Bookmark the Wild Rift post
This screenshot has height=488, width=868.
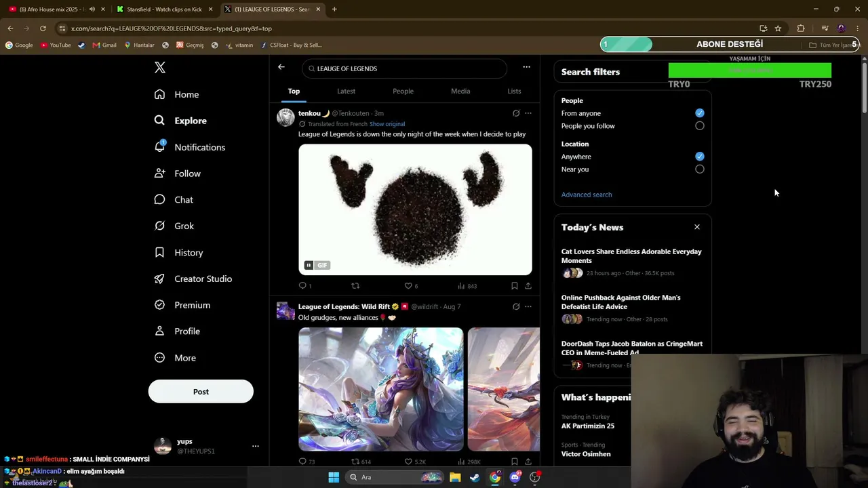[x=515, y=462]
